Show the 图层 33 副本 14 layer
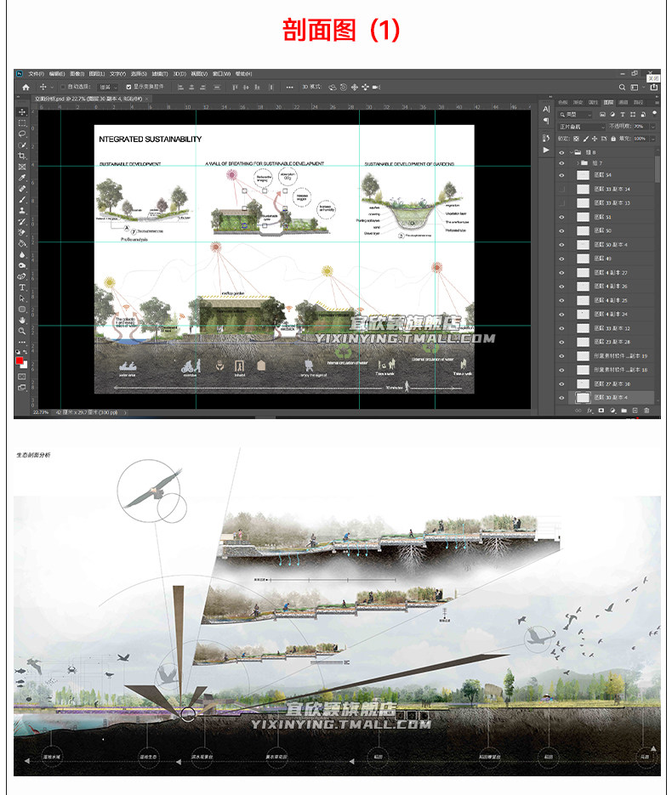Viewport: 672px width, 795px height. [561, 189]
